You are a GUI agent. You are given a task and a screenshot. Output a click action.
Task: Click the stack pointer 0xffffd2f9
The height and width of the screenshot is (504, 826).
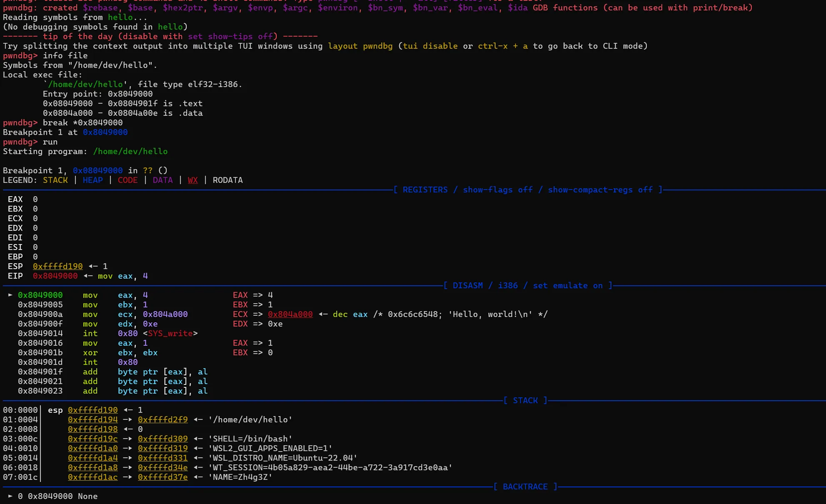click(x=163, y=419)
